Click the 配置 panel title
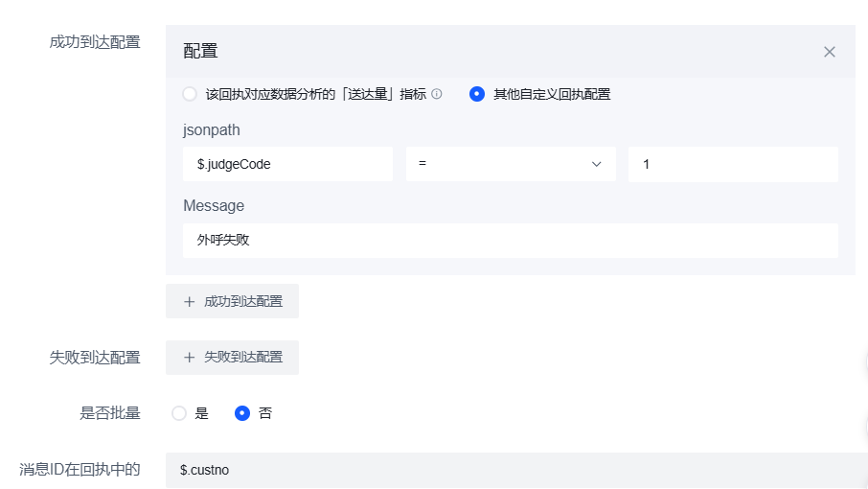Viewport: 868px width, 489px height. pos(200,51)
